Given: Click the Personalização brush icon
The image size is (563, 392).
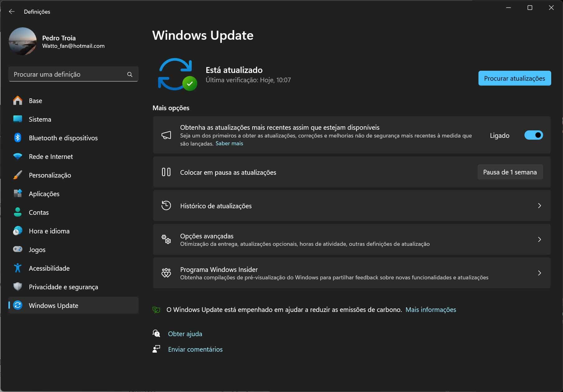Looking at the screenshot, I should tap(18, 175).
